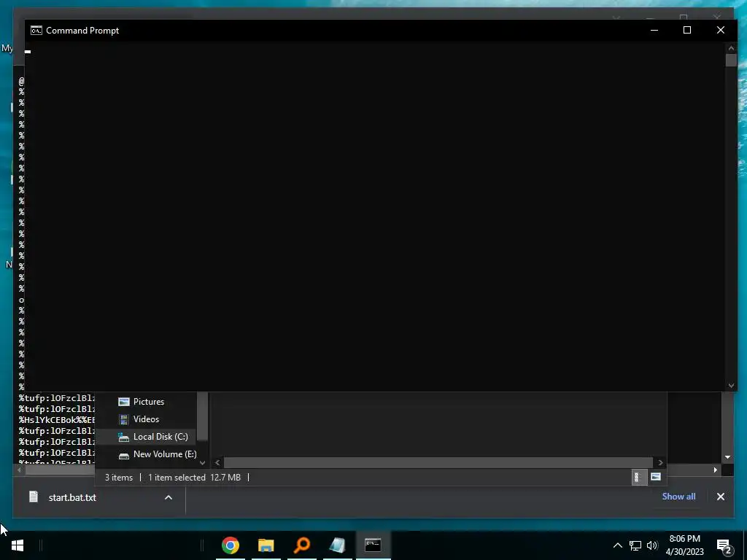This screenshot has height=560, width=747.
Task: Click the Command Prompt scroll-down arrow
Action: coord(731,386)
